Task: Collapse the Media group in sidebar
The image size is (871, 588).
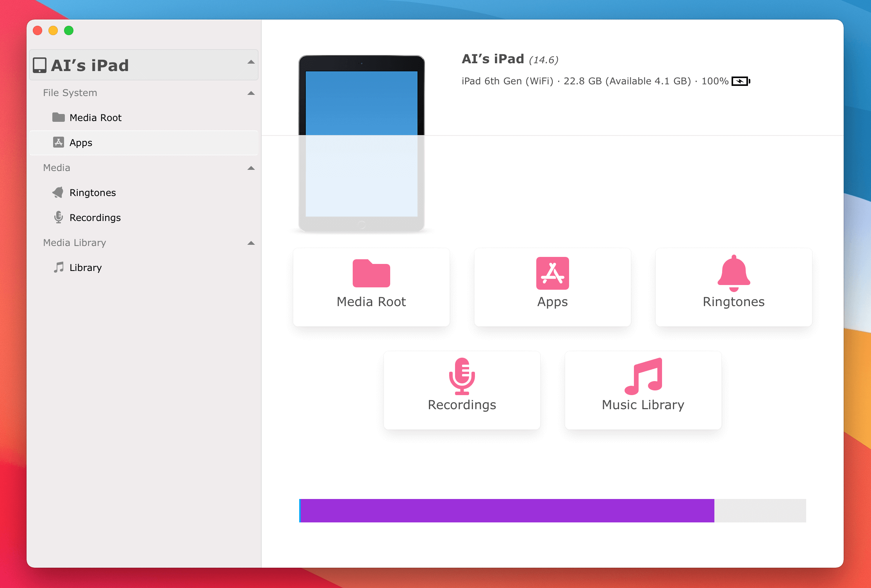Action: point(251,168)
